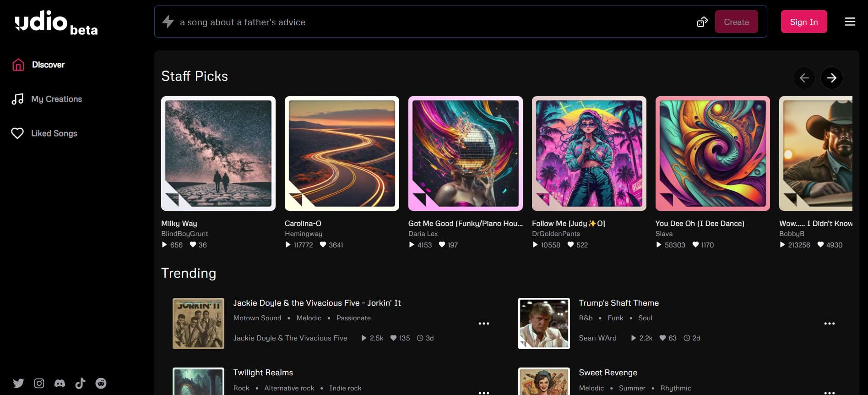Viewport: 868px width, 395px height.
Task: Open Trump's Shaft Theme thumbnail
Action: tap(544, 324)
